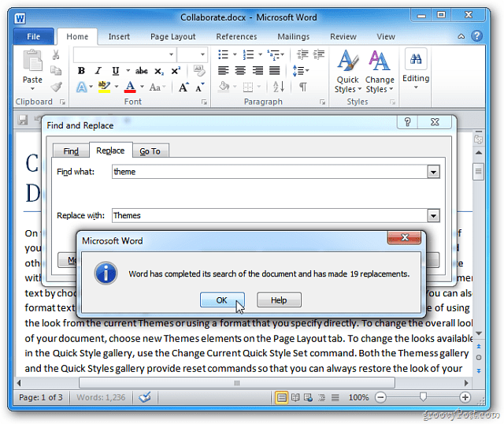Click the Zoom In plus button
504x424 pixels.
pyautogui.click(x=465, y=397)
